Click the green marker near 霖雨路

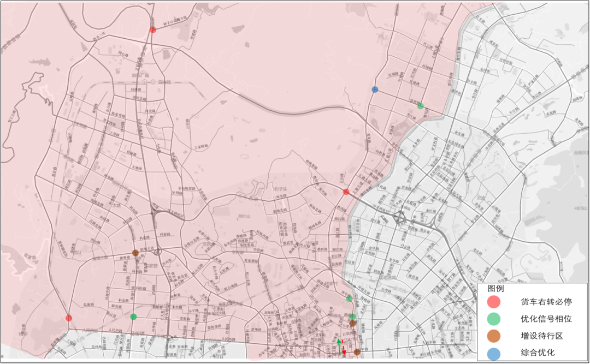pos(420,106)
